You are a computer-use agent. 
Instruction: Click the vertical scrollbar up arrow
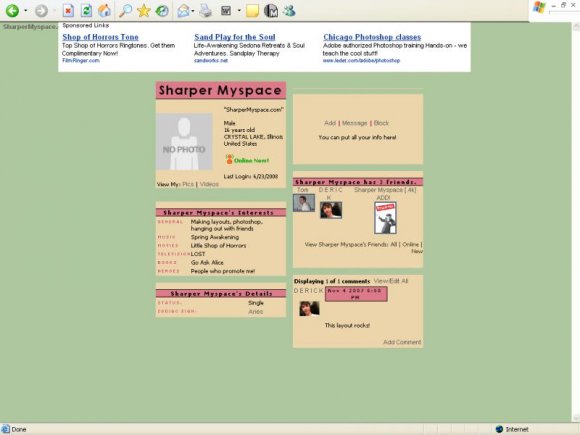coord(576,27)
